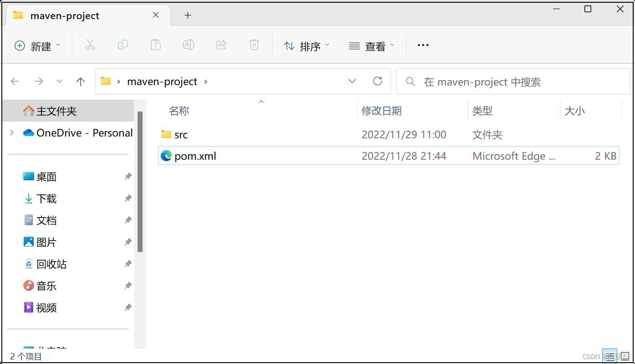Click the Cut scissors icon
This screenshot has height=364, width=635.
(x=90, y=45)
